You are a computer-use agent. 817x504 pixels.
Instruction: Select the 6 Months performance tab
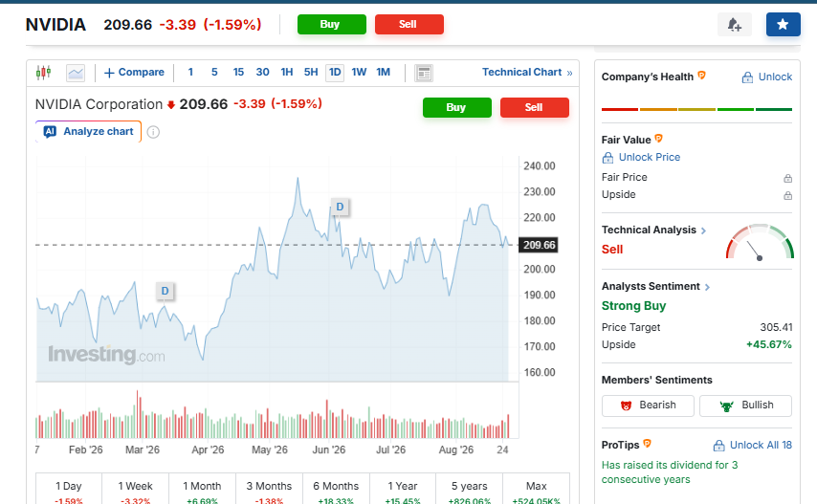point(336,489)
